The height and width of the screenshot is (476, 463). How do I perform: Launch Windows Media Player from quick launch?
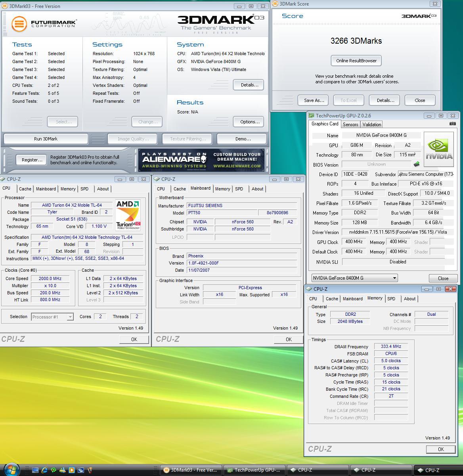point(72,470)
